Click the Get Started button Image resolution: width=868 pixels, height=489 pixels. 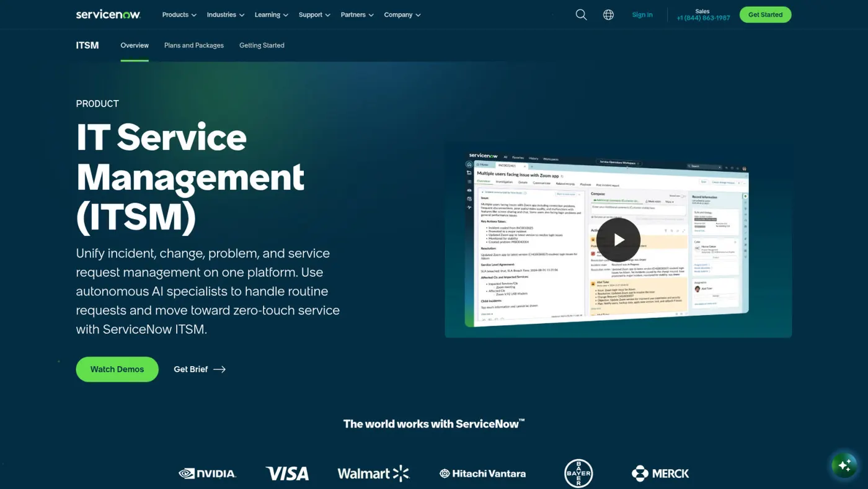coord(765,15)
